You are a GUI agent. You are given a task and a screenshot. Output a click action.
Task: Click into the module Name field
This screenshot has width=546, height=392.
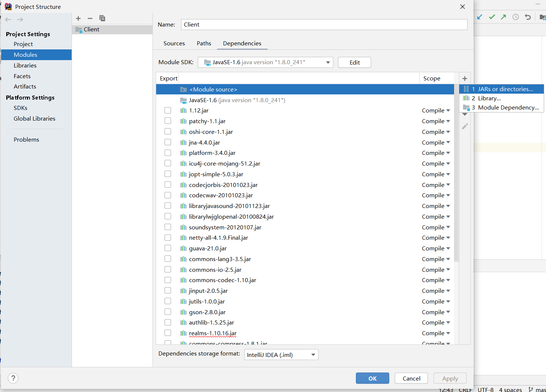click(x=324, y=25)
